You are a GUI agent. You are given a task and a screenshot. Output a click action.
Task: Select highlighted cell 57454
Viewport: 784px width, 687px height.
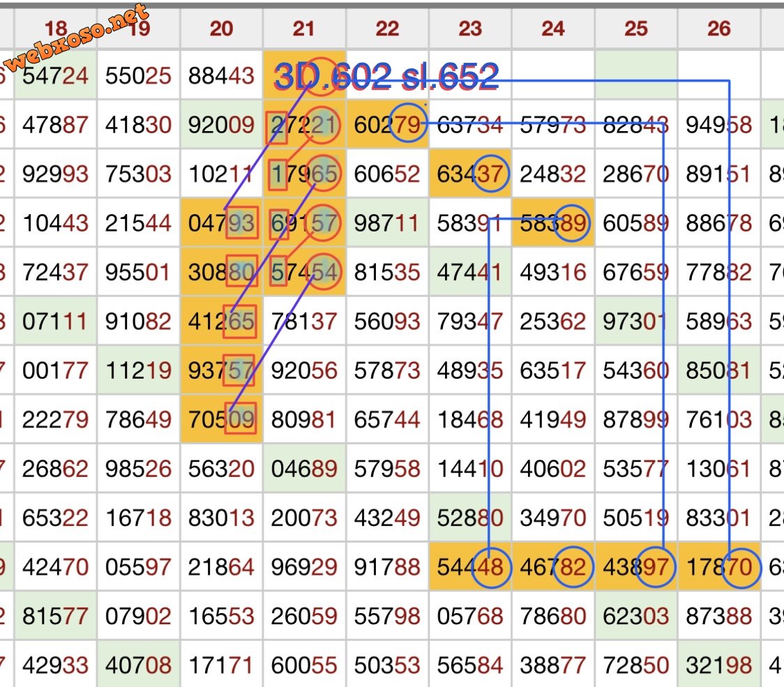tap(304, 272)
